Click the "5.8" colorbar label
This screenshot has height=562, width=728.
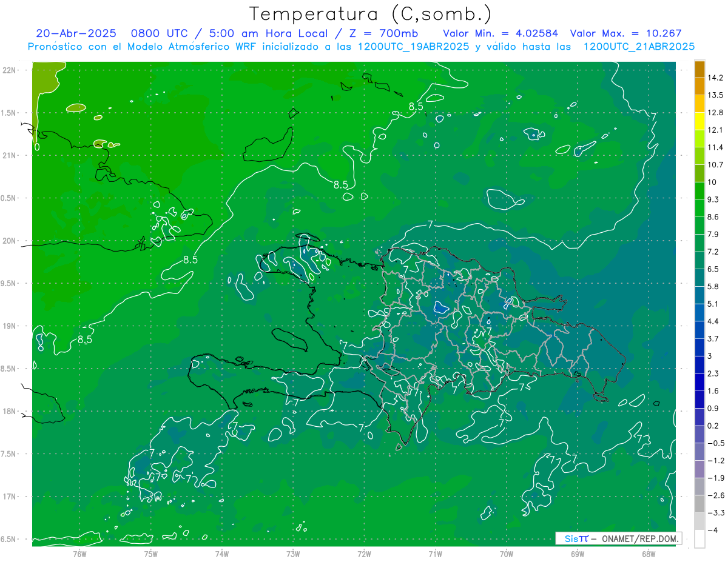(713, 286)
